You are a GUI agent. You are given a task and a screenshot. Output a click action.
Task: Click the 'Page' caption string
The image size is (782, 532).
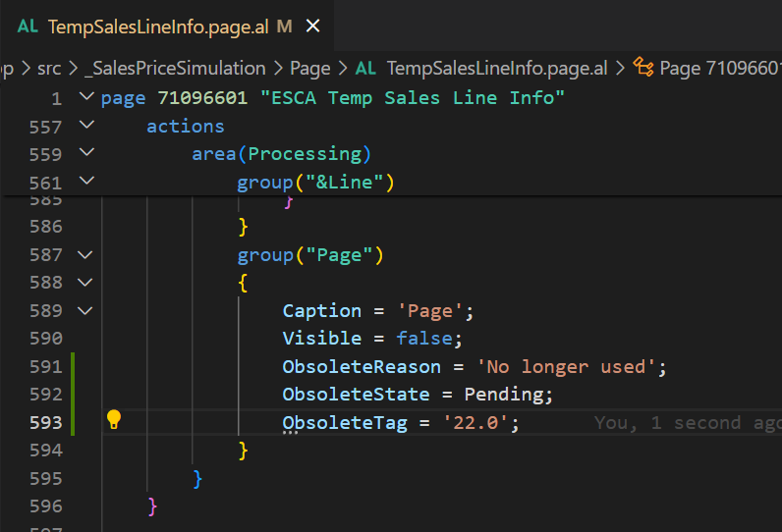pos(430,311)
